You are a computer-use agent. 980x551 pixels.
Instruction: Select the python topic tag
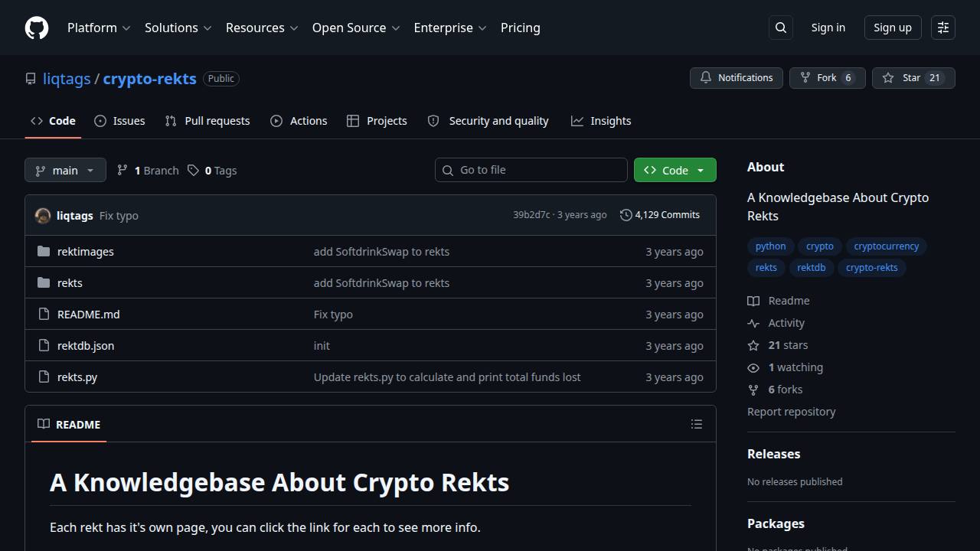pos(770,246)
